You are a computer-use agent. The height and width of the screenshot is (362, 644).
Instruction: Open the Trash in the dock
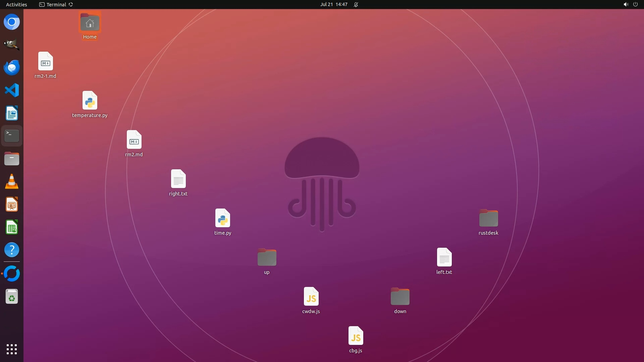pos(12,297)
